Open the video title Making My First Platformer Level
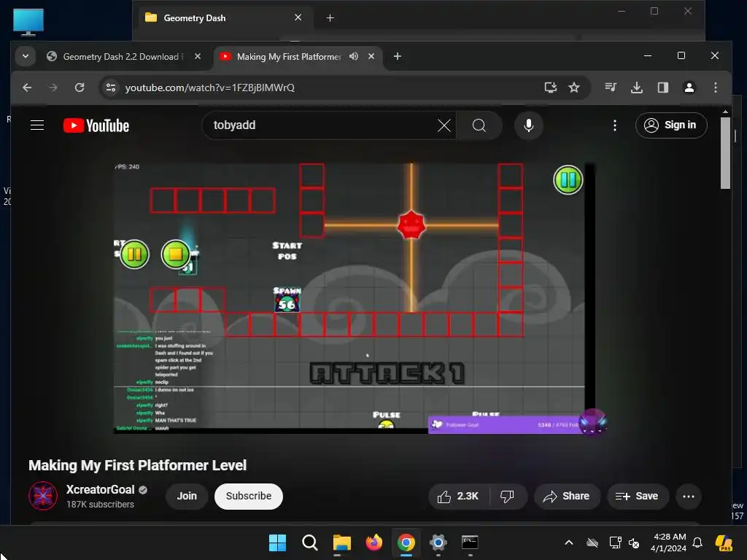747x560 pixels. pyautogui.click(x=137, y=465)
